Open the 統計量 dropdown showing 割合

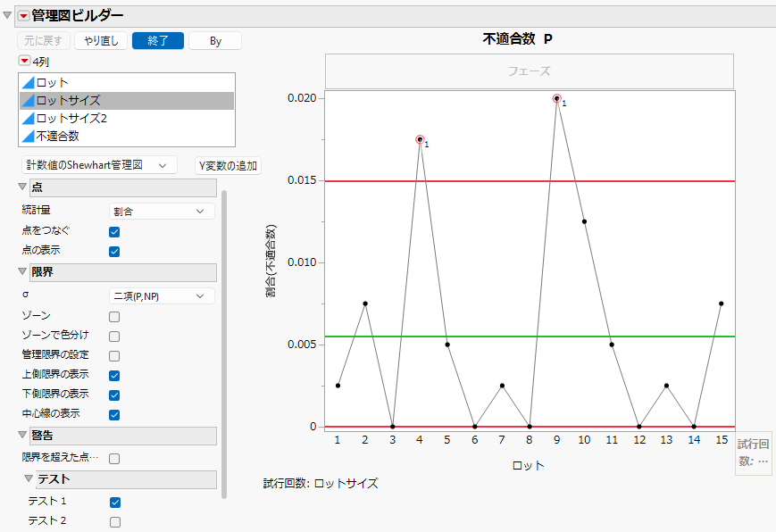click(x=162, y=212)
